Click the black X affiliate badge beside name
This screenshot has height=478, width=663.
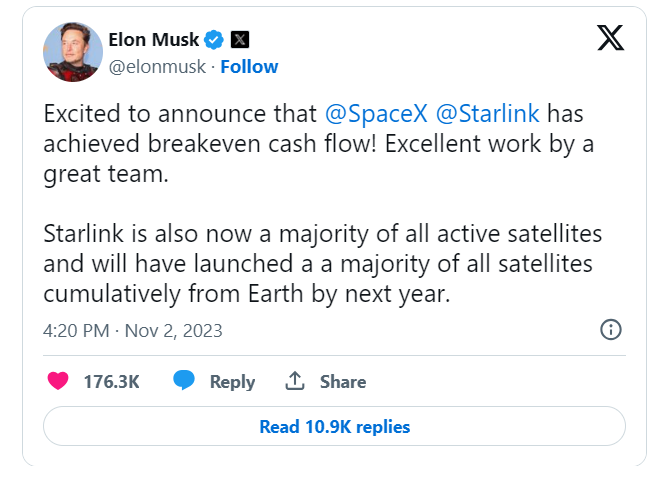tap(240, 40)
